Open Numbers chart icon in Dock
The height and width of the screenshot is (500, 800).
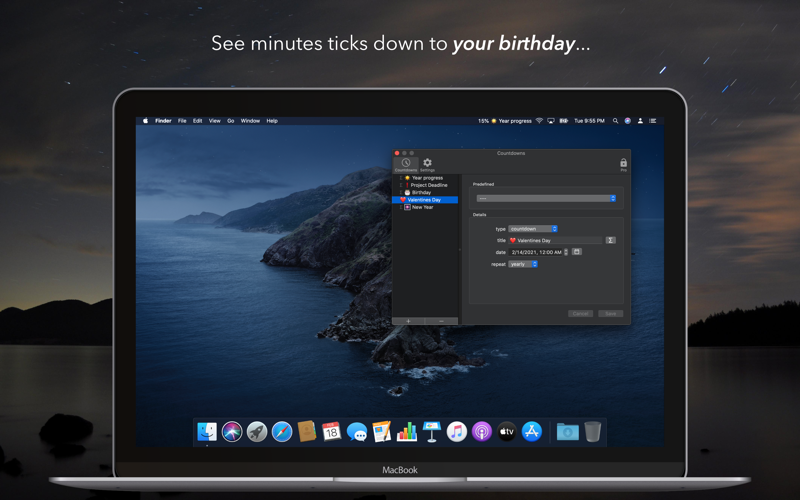point(407,432)
